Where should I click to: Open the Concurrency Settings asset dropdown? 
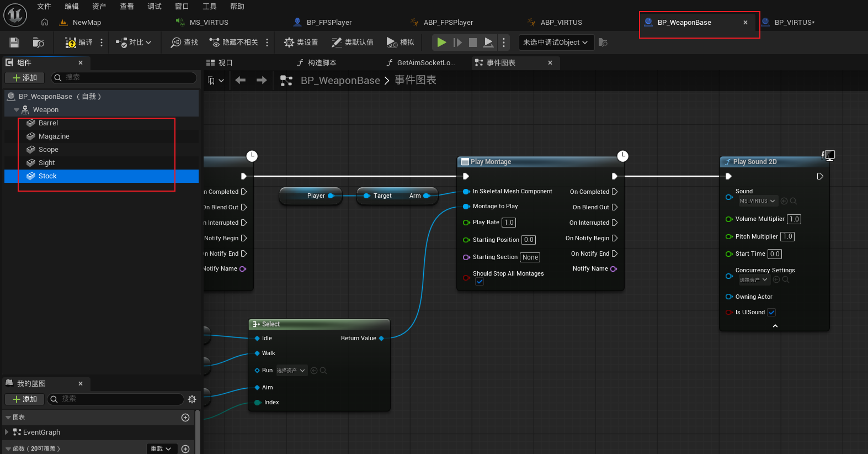click(x=754, y=280)
